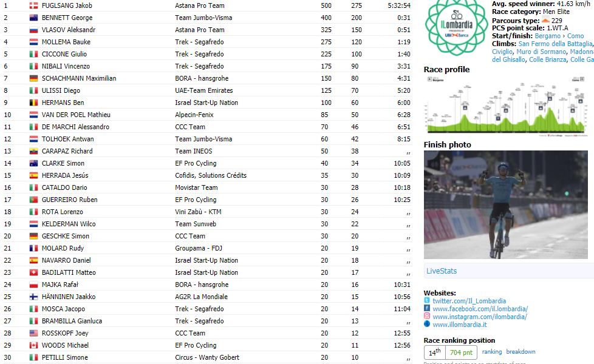This screenshot has height=364, width=594.
Task: Open the Como finish location link
Action: [x=575, y=36]
